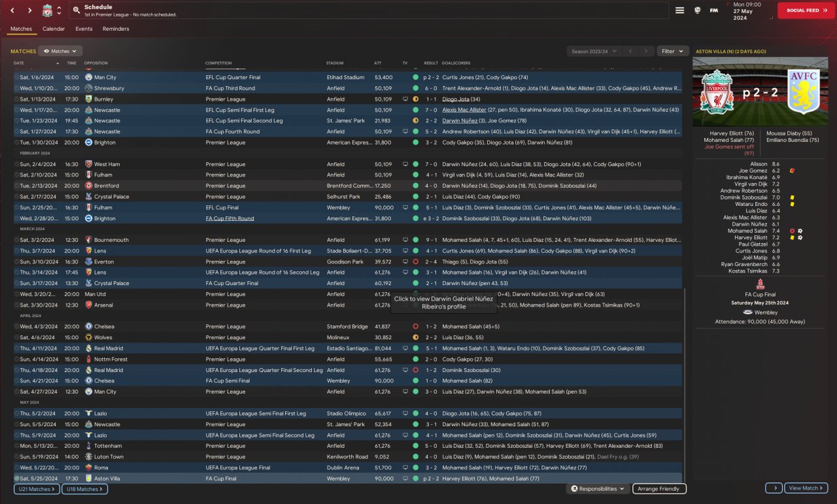
Task: Click the Roma club crest
Action: [x=88, y=467]
